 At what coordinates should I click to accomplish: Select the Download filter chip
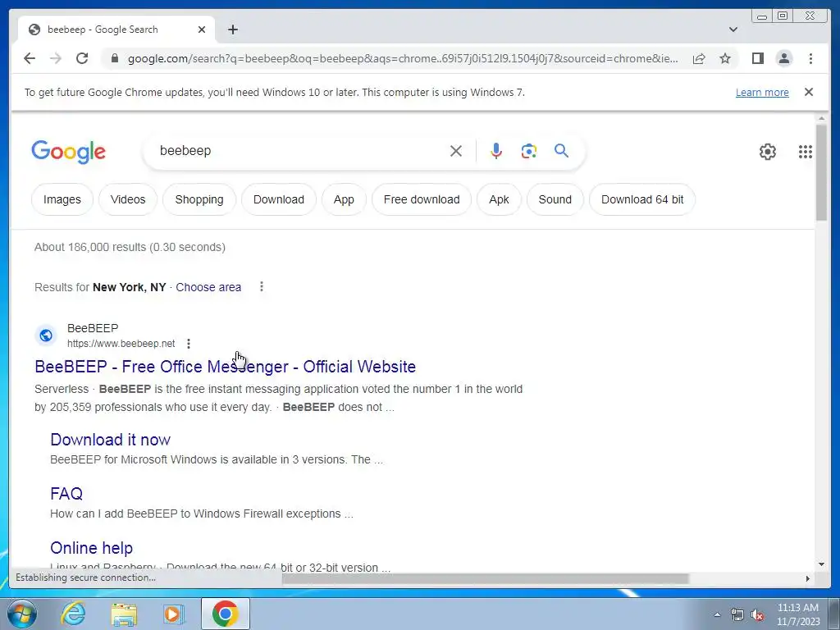pos(279,199)
